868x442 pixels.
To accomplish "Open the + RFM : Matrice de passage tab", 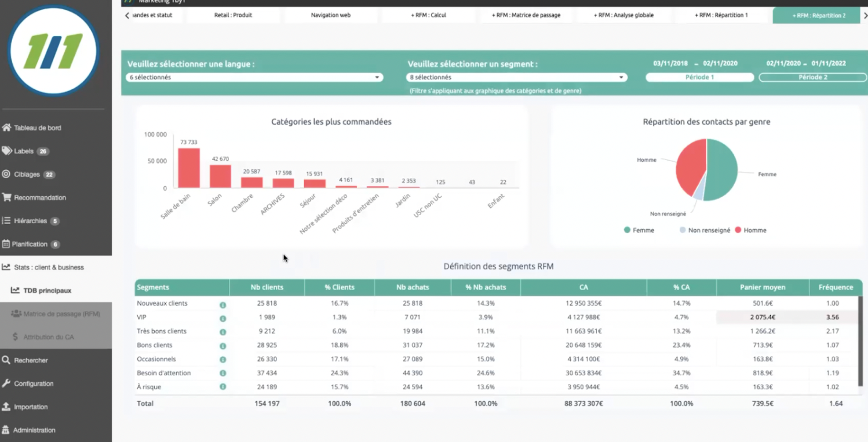I will point(526,15).
